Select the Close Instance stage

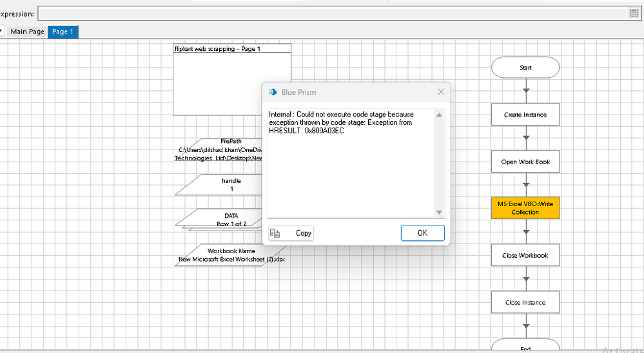coord(525,302)
